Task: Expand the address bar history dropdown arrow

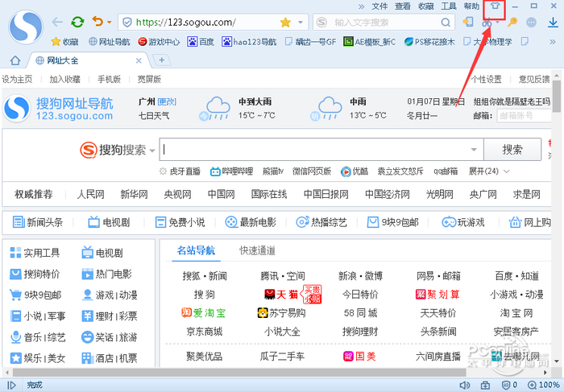Action: pyautogui.click(x=301, y=23)
